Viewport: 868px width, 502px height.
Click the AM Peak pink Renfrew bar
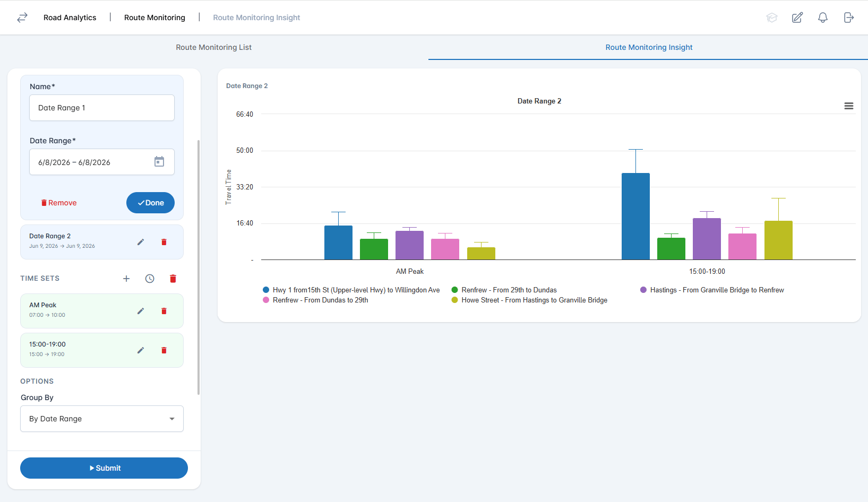pyautogui.click(x=445, y=249)
